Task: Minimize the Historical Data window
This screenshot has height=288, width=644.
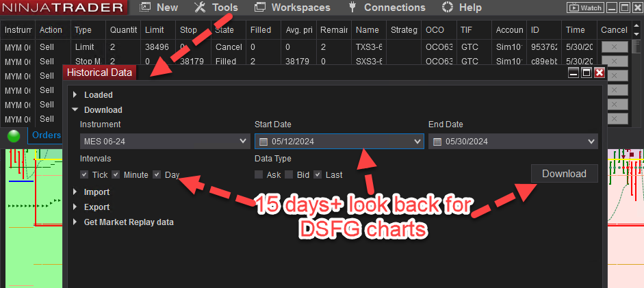Action: [574, 73]
